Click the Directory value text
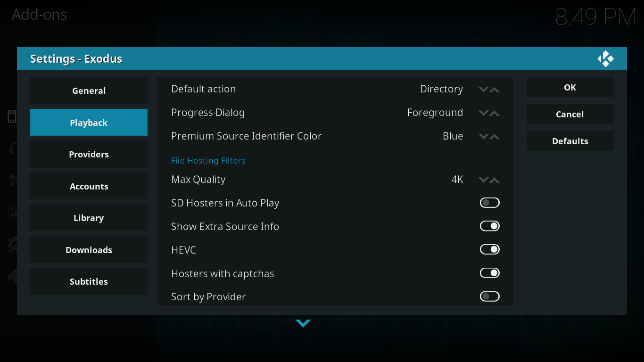Viewport: 644px width, 362px height. pyautogui.click(x=441, y=89)
